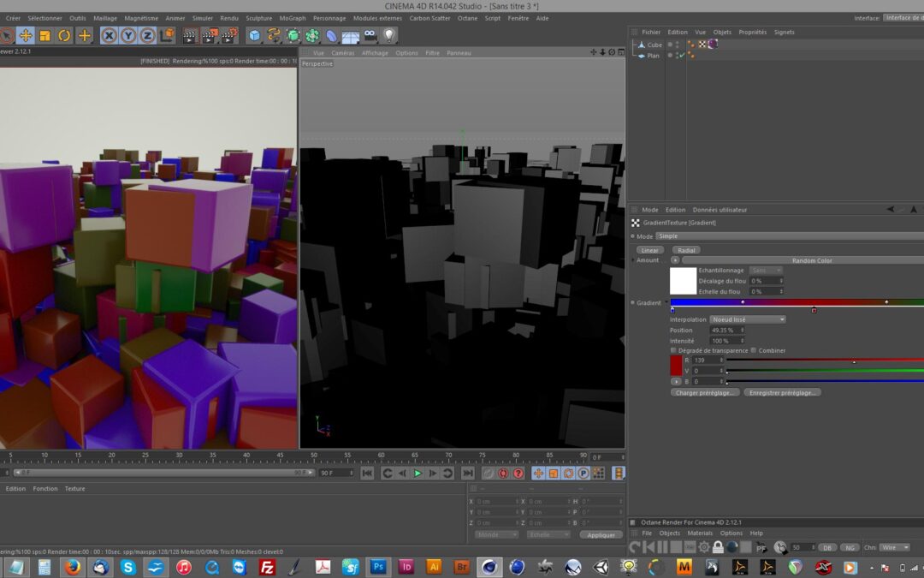Click the Charger préréglage... button
Screen dimensions: 924x578
coord(705,392)
